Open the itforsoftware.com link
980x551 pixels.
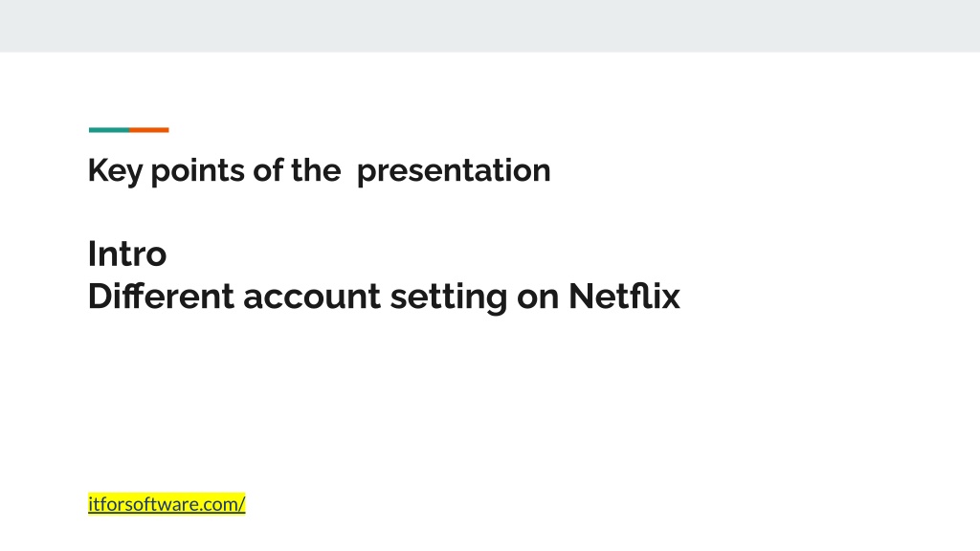point(167,503)
